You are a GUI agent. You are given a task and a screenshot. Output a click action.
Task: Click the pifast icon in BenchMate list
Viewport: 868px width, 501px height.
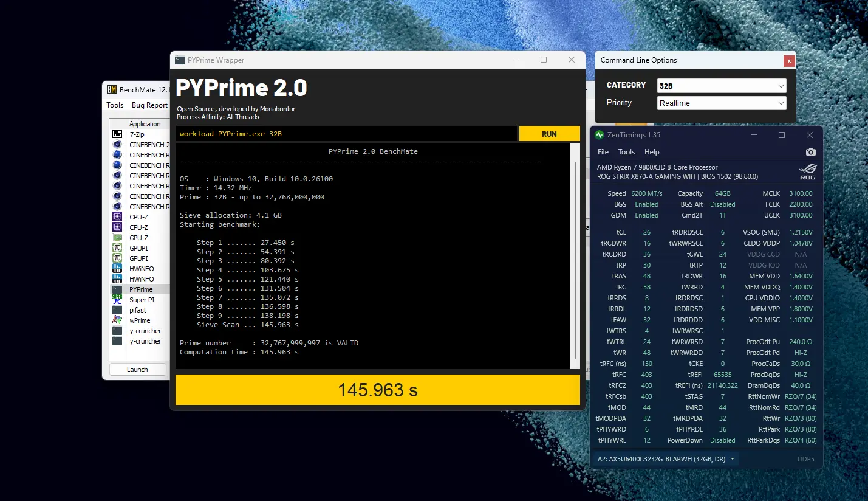pos(117,310)
